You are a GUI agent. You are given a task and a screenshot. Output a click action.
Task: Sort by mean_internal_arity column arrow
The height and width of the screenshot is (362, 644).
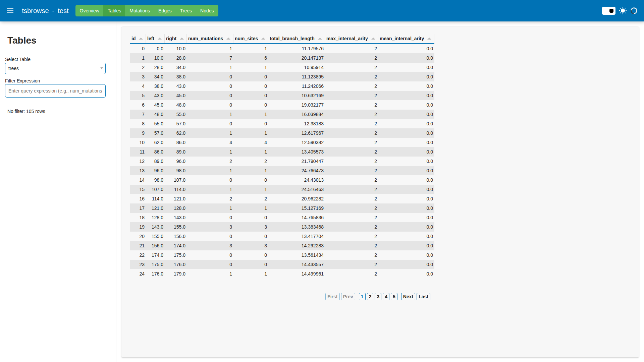[429, 39]
